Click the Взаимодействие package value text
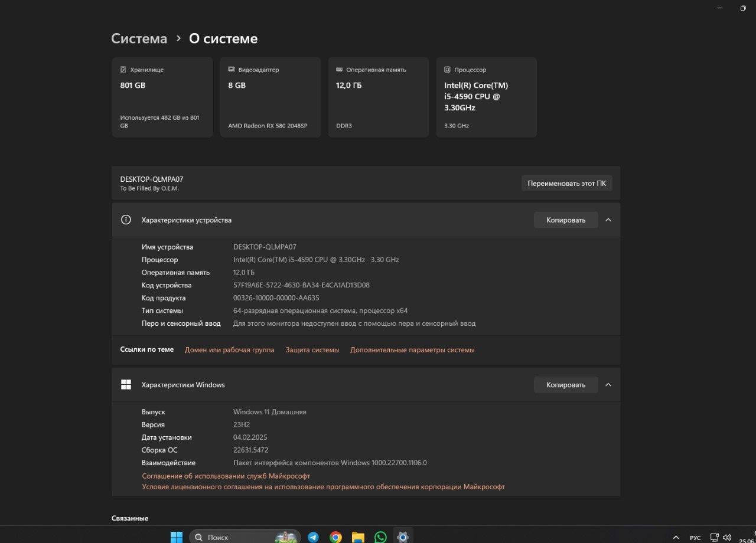Viewport: 756px width, 543px height. (x=330, y=463)
